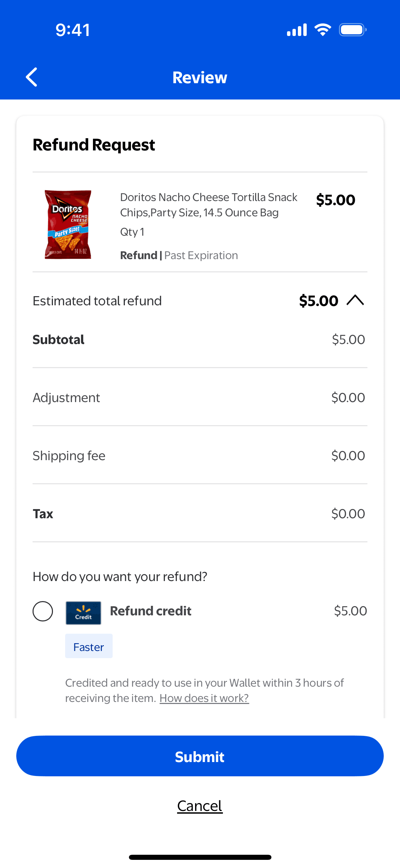Select the Refund credit radio button

[x=43, y=611]
